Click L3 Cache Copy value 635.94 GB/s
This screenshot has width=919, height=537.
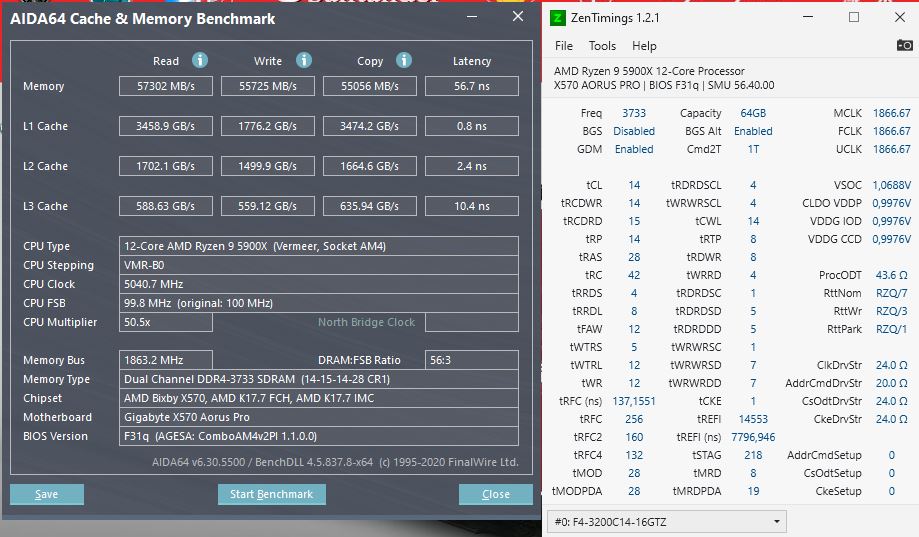coord(370,206)
